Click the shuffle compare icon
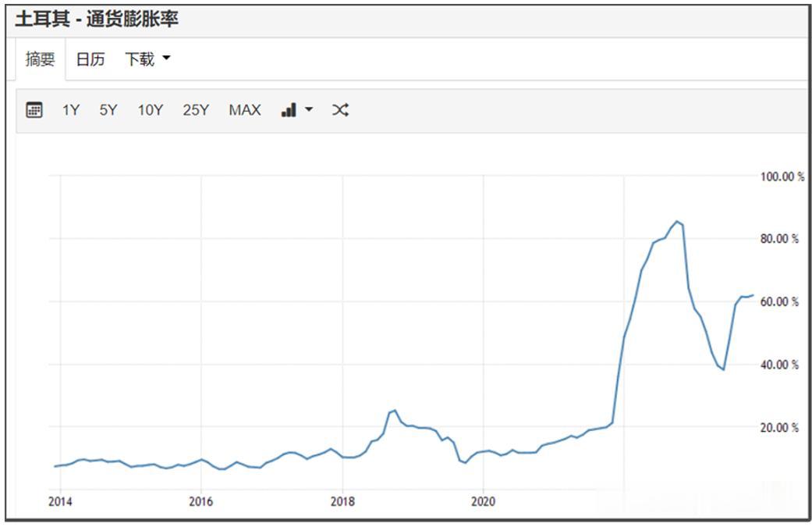 [340, 110]
